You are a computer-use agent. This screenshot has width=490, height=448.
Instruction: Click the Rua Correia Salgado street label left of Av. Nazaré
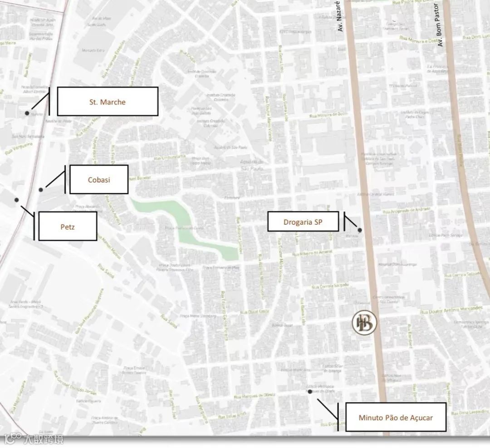[330, 286]
